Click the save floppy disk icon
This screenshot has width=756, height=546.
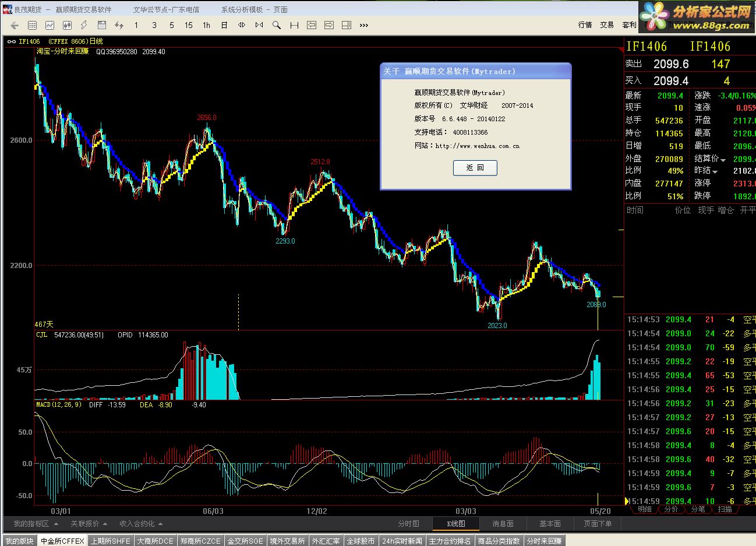click(102, 25)
